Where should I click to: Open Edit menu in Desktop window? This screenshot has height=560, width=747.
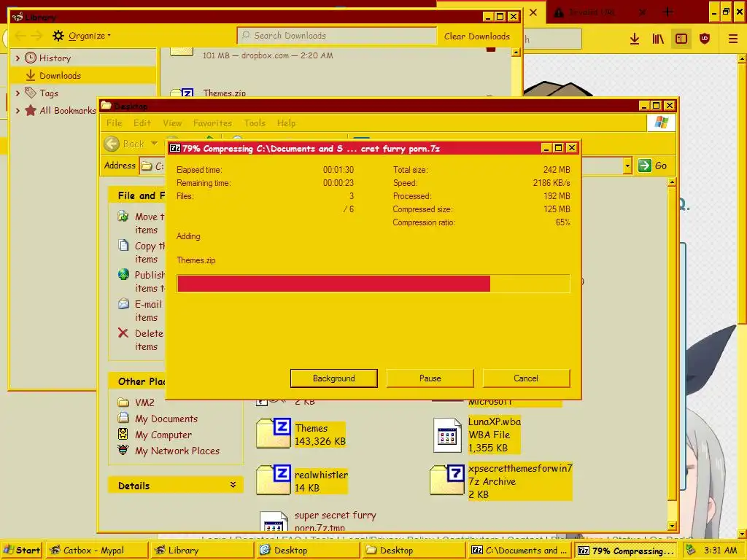(142, 122)
